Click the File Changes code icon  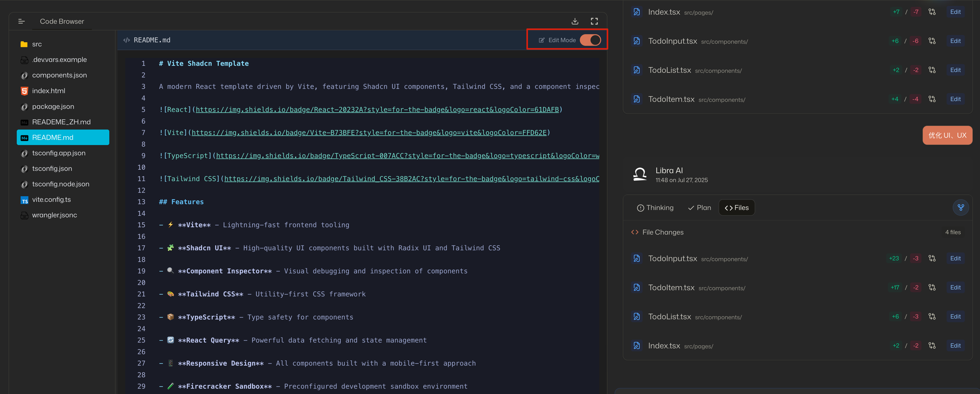tap(635, 232)
